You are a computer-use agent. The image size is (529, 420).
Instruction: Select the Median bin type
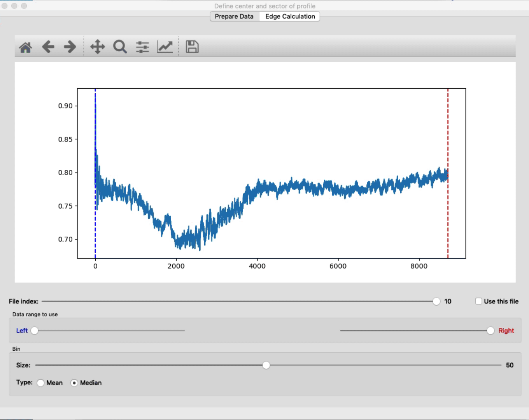pos(74,383)
